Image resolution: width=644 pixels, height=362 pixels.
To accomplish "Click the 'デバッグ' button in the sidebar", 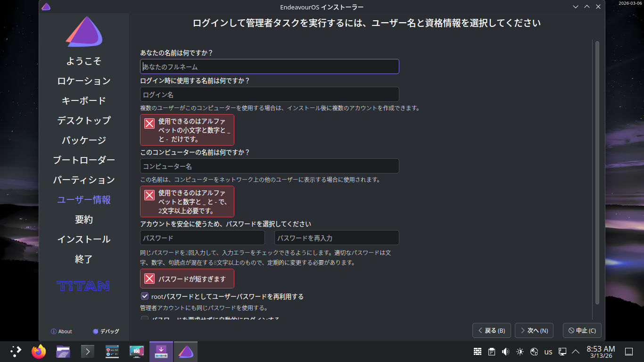I will tap(106, 331).
